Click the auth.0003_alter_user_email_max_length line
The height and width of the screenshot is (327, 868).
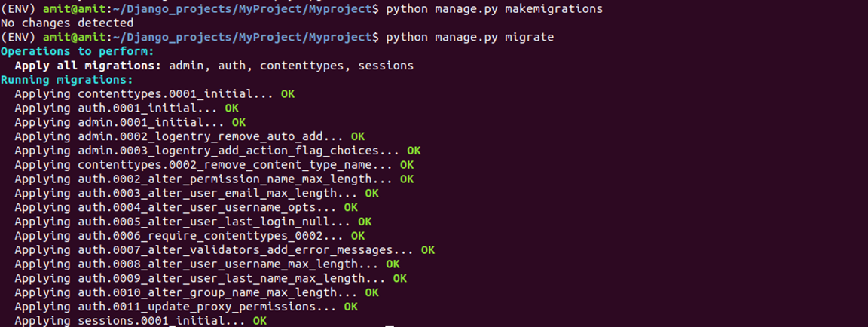coord(197,194)
